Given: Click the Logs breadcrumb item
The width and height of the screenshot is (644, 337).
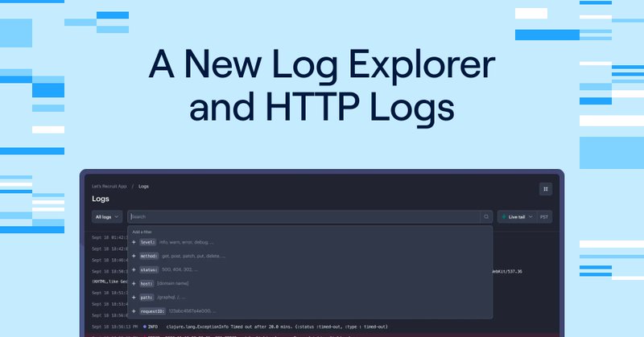Looking at the screenshot, I should click(x=143, y=187).
